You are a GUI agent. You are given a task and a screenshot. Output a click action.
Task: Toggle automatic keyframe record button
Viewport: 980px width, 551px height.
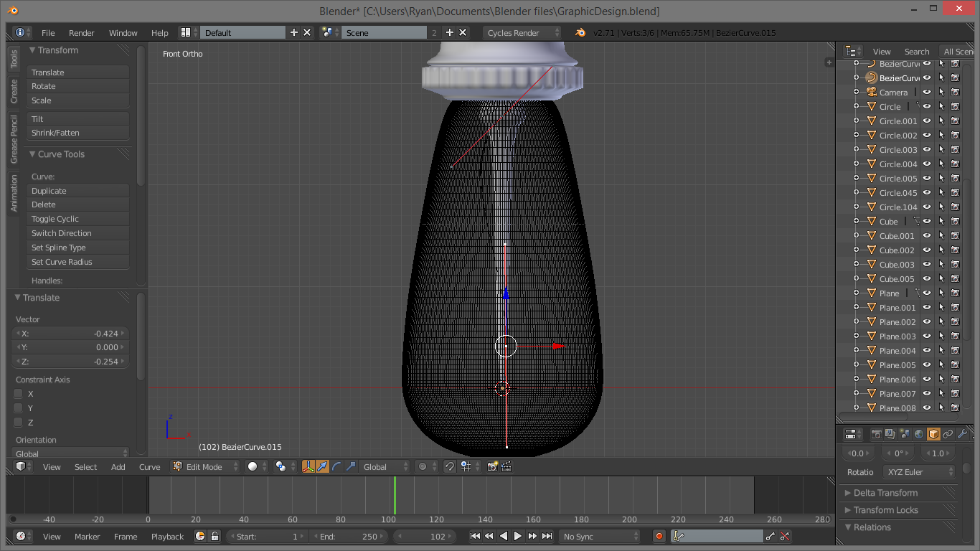coord(659,536)
